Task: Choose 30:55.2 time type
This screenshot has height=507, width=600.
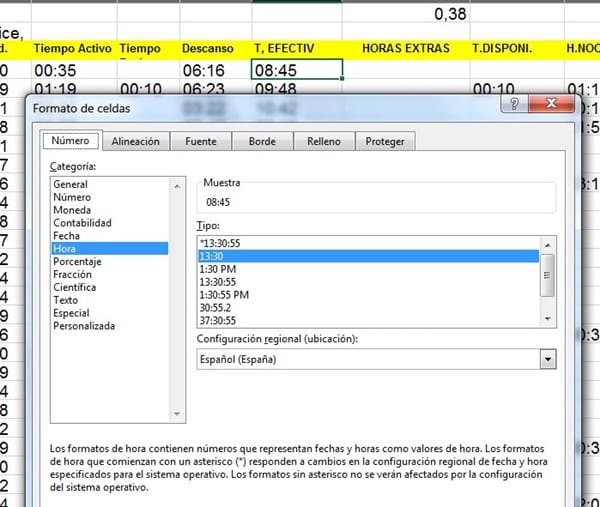Action: tap(368, 308)
